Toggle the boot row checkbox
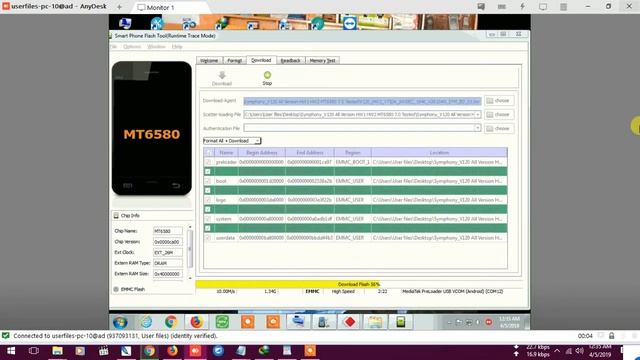 click(208, 181)
